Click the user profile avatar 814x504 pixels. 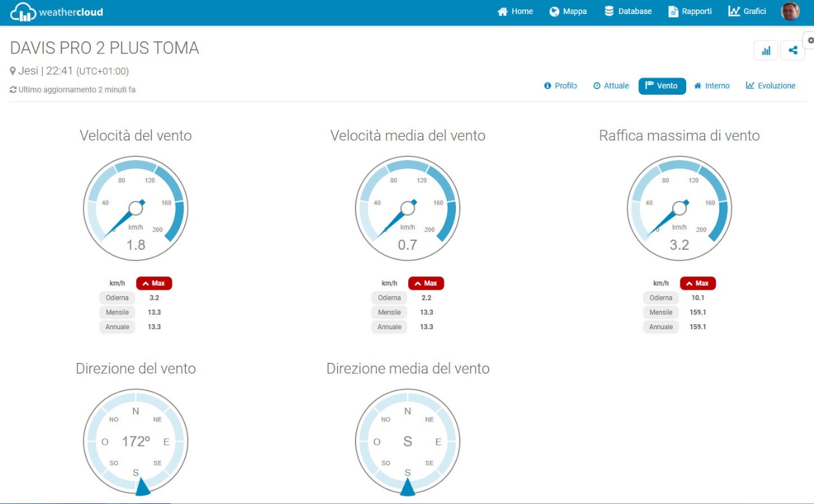click(790, 11)
